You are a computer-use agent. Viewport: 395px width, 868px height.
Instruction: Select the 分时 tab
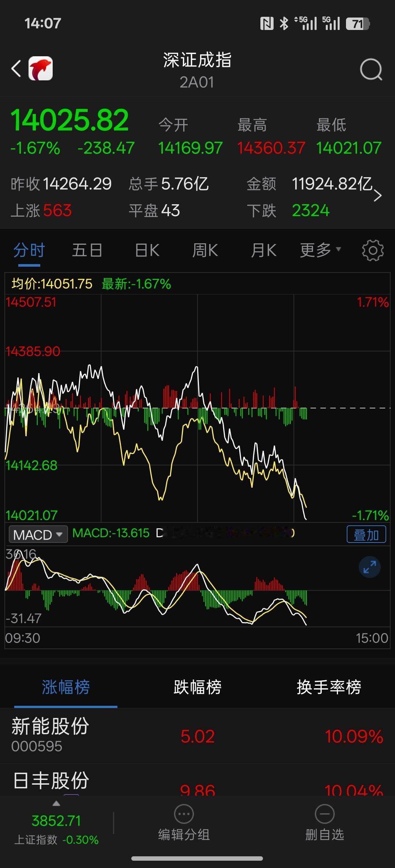pyautogui.click(x=29, y=251)
